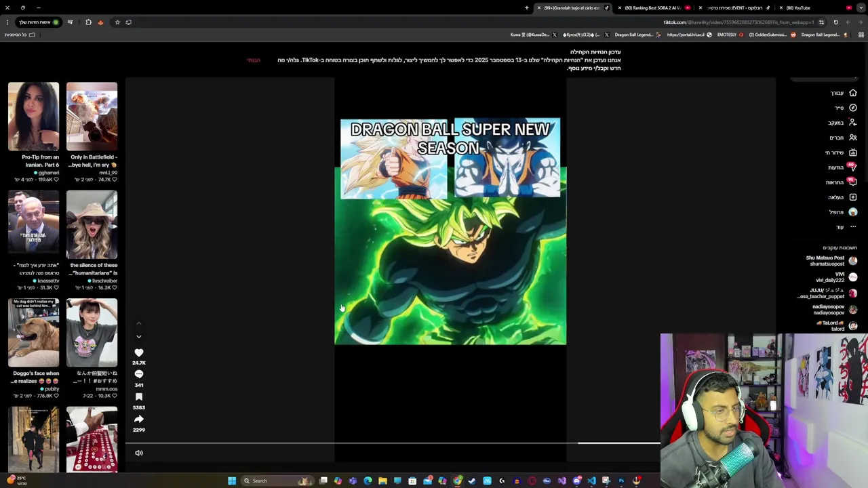Viewport: 868px width, 488px height.
Task: Open nadiayosopov followed account
Action: (x=834, y=310)
